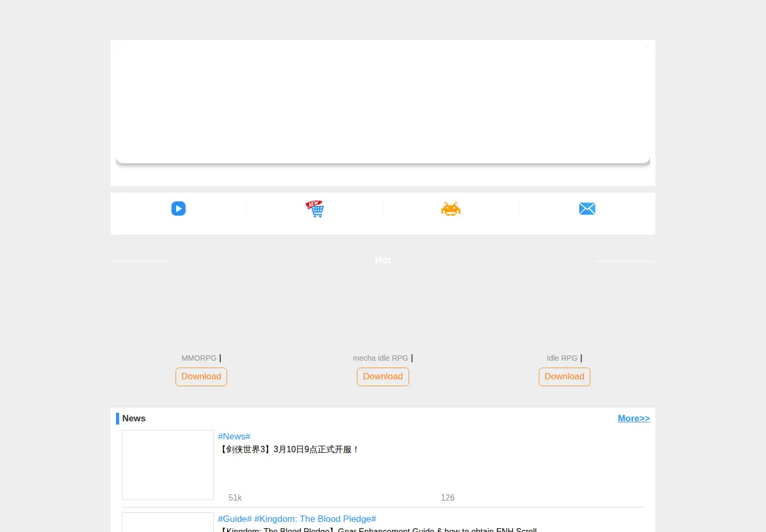766x532 pixels.
Task: Follow the #News# tag link
Action: click(234, 436)
